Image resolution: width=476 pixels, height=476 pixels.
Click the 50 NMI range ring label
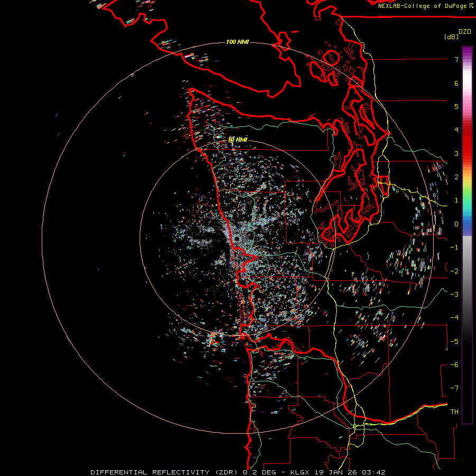point(237,140)
